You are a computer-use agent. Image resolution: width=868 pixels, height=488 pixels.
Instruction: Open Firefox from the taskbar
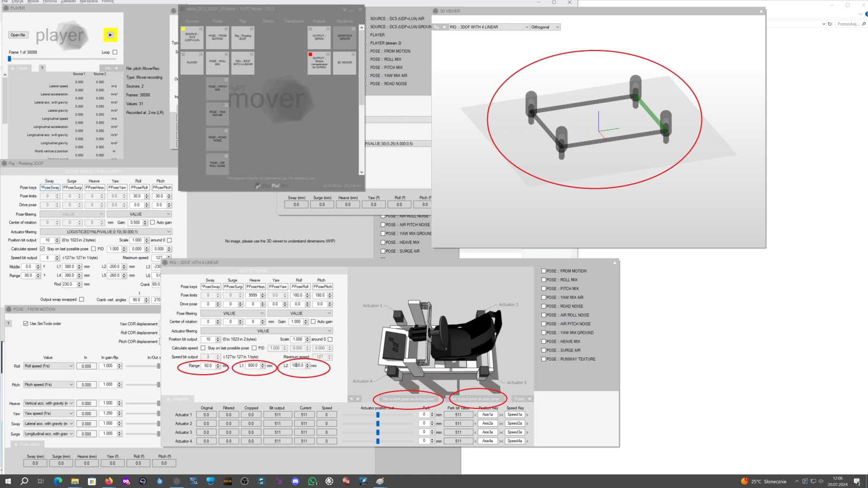point(109,481)
